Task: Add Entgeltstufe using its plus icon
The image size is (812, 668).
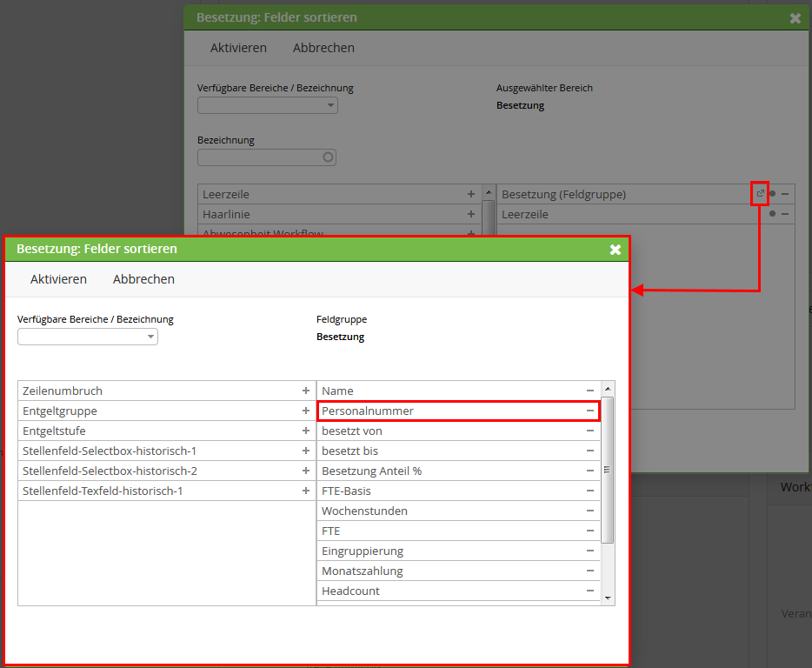Action: click(x=305, y=431)
